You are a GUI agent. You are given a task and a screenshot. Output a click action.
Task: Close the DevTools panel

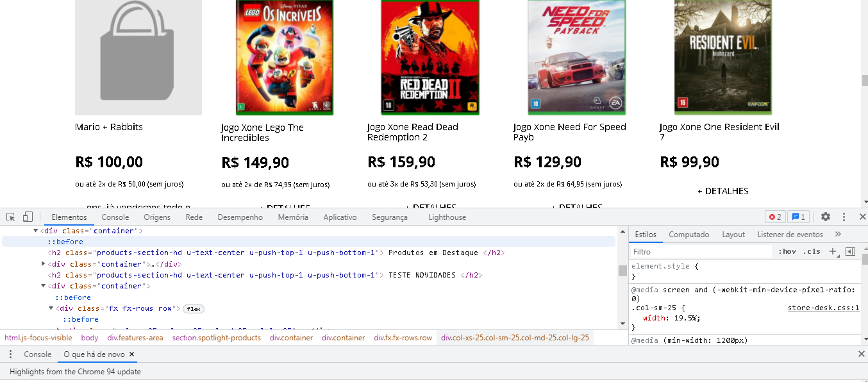[862, 217]
